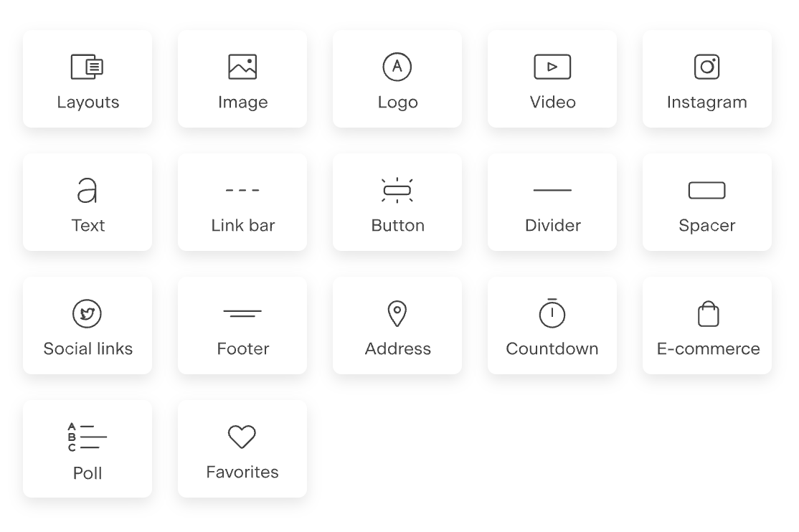Add Social links with Twitter icon

[x=87, y=326]
